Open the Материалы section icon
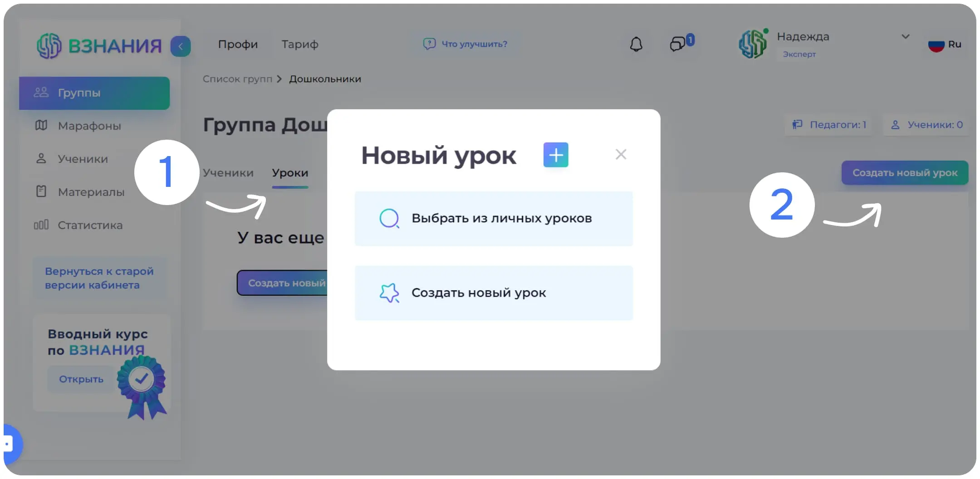Screen dimensions: 980x479 pyautogui.click(x=42, y=191)
